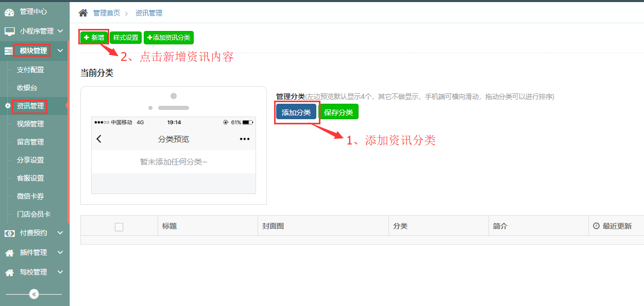Toggle the select-all checkbox in table header

point(120,225)
